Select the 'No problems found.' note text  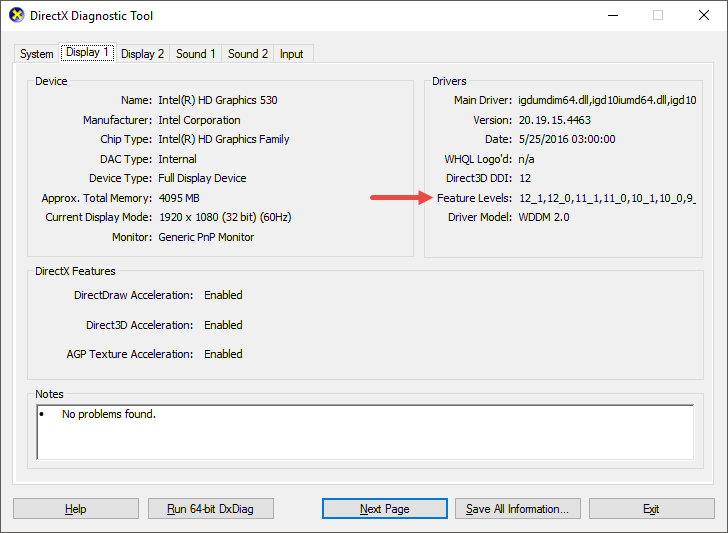click(x=109, y=414)
